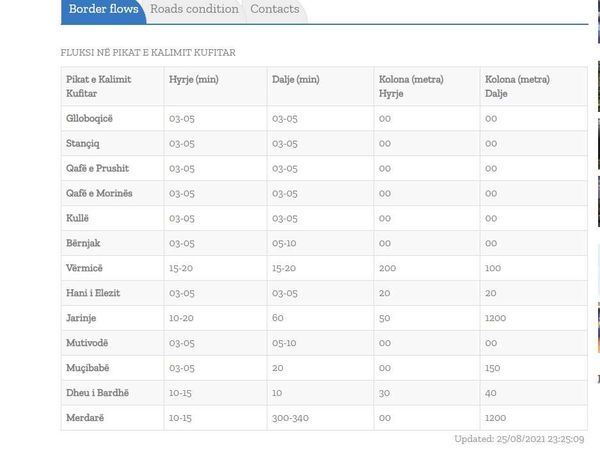Open the Roads condition tab
This screenshot has width=600, height=449.
[194, 9]
